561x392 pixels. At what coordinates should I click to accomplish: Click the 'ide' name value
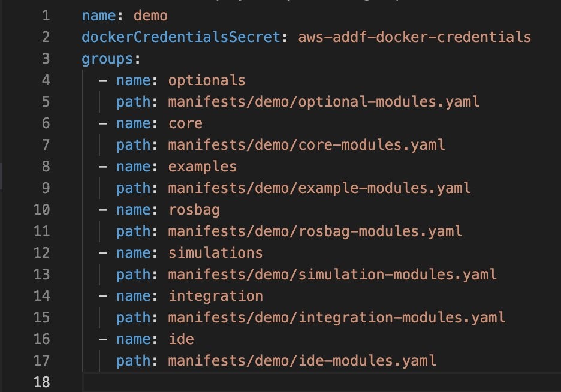pyautogui.click(x=181, y=339)
